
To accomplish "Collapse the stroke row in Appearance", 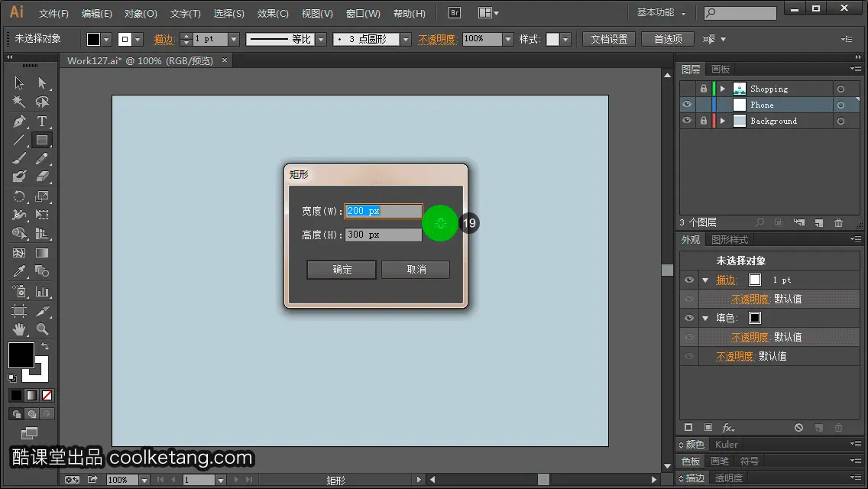I will coord(705,280).
